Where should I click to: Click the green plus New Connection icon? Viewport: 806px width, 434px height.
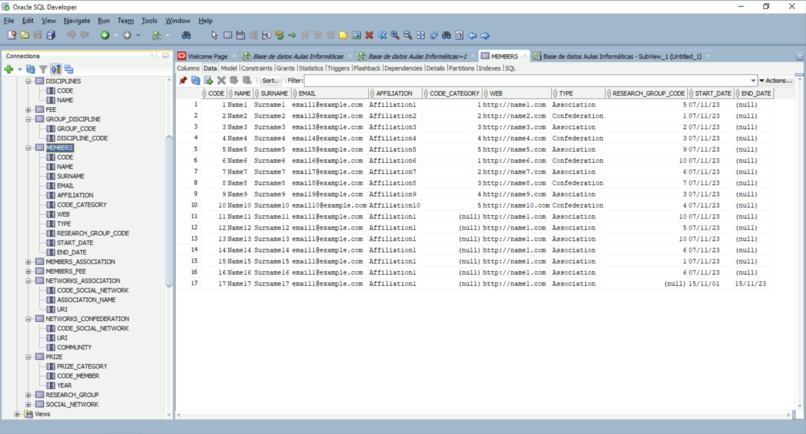(x=9, y=69)
